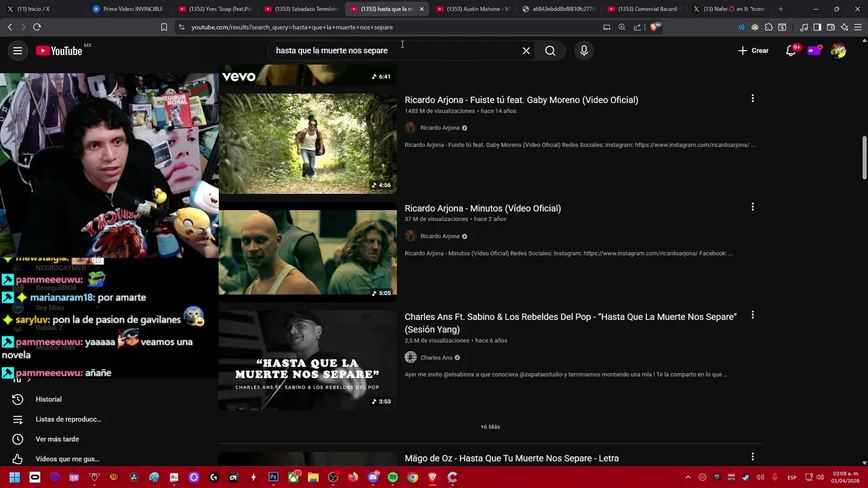Screen dimensions: 868x488
Task: Switch to Comercial Bacardi tab
Action: [644, 9]
